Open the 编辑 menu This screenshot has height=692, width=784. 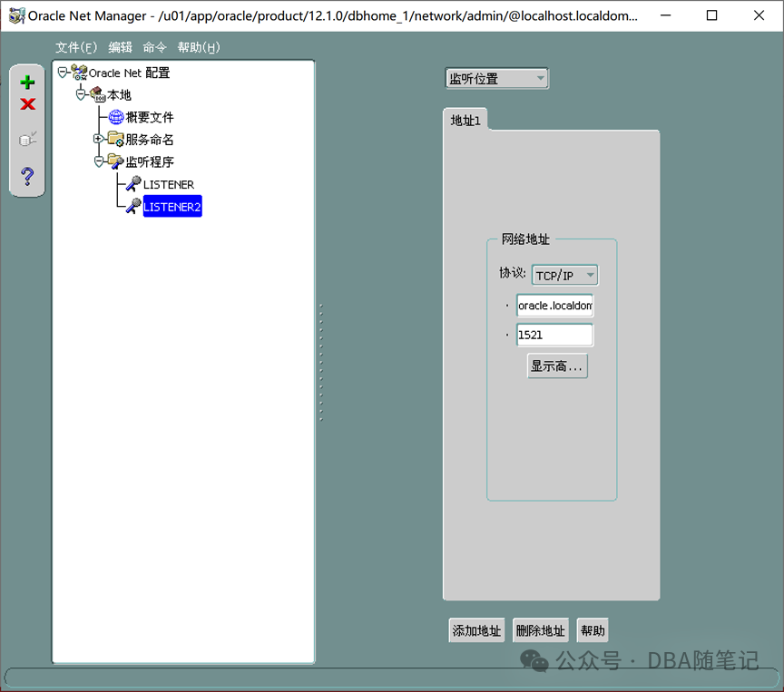[120, 47]
